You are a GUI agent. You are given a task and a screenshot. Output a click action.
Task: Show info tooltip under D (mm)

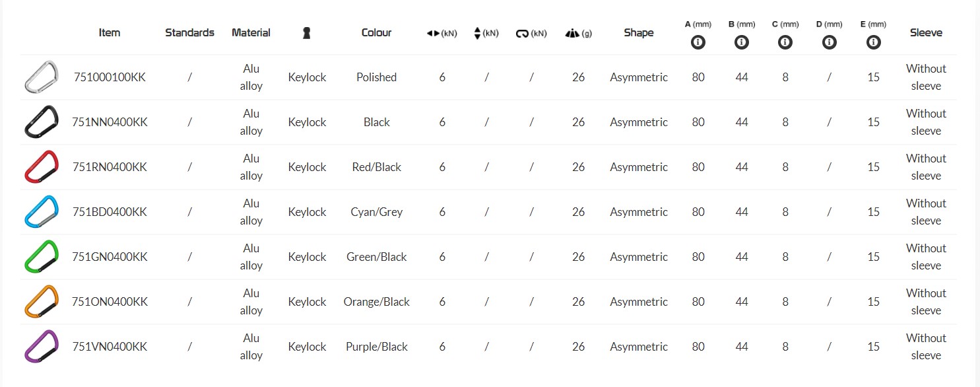pyautogui.click(x=830, y=42)
